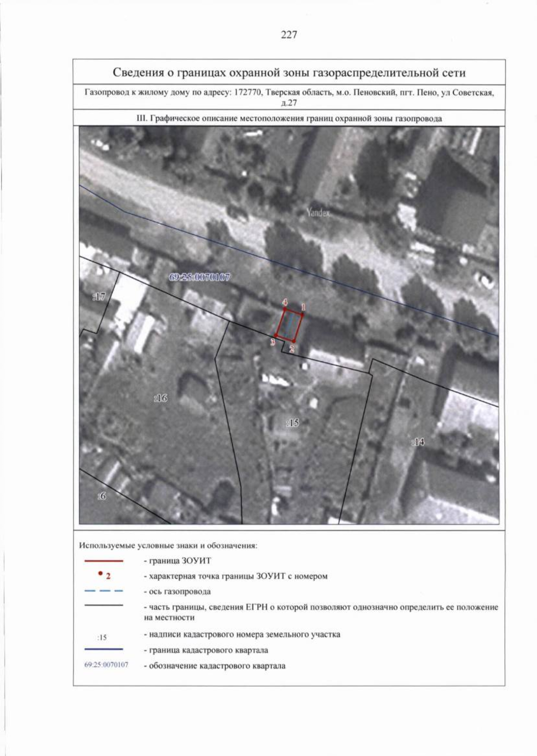Select the section title III. Графическое описание
This screenshot has width=537, height=756.
tap(289, 119)
